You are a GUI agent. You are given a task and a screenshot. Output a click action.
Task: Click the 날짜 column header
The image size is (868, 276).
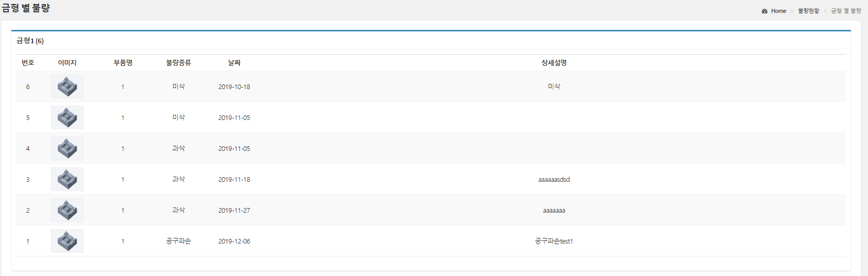coord(235,63)
